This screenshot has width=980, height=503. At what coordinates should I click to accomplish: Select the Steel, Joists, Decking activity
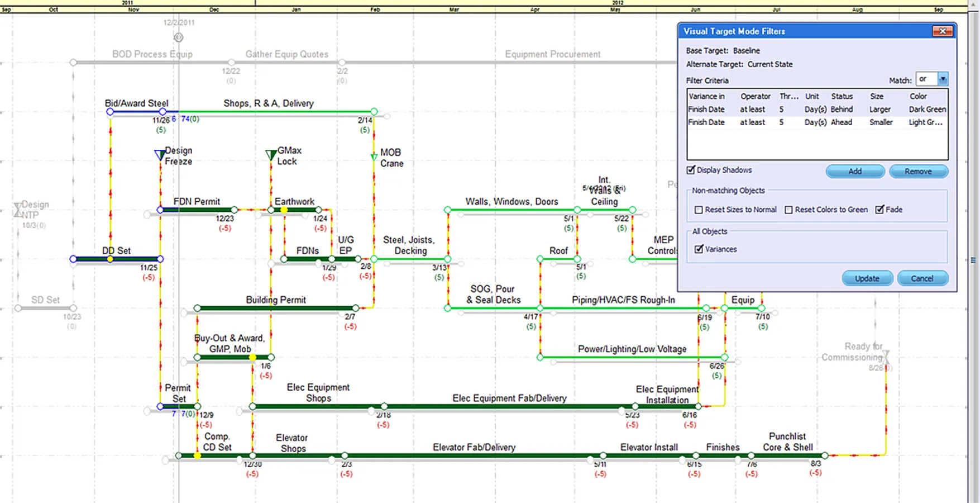click(409, 245)
